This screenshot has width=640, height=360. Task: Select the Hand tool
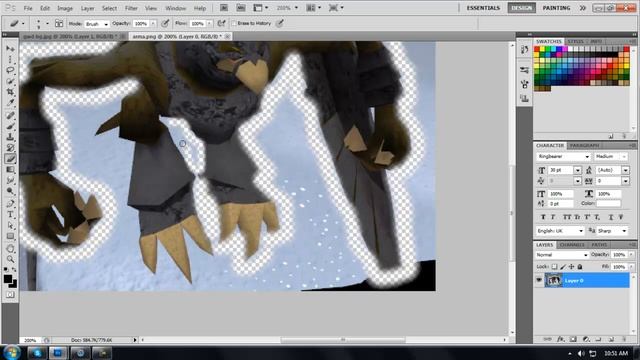(x=10, y=249)
